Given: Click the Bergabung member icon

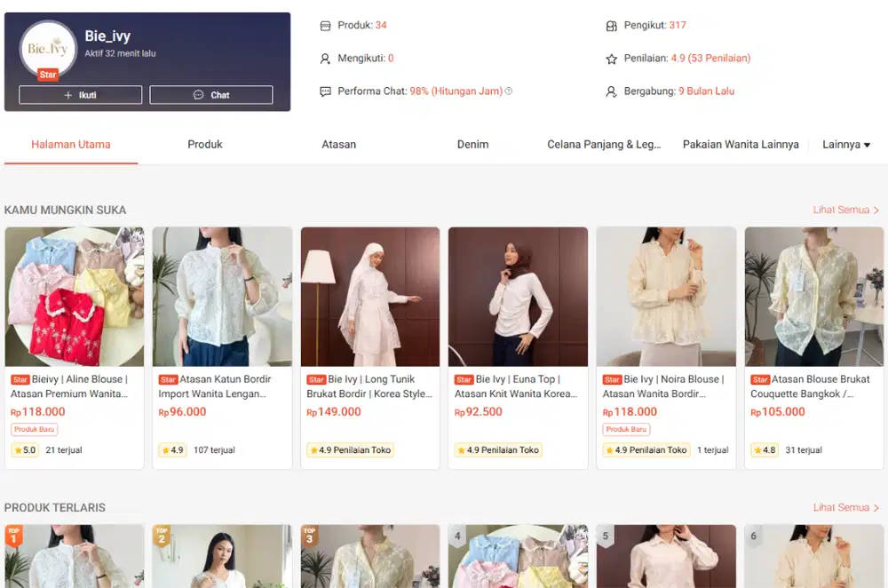Looking at the screenshot, I should click(x=611, y=91).
